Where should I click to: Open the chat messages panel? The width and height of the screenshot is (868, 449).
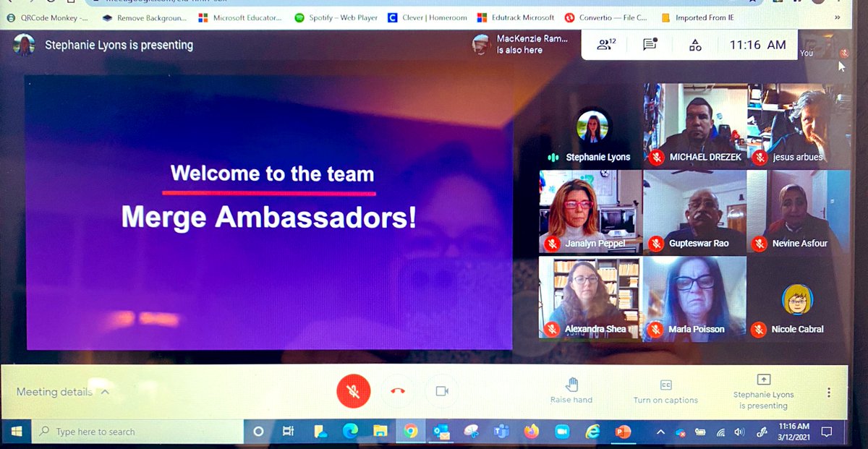650,45
